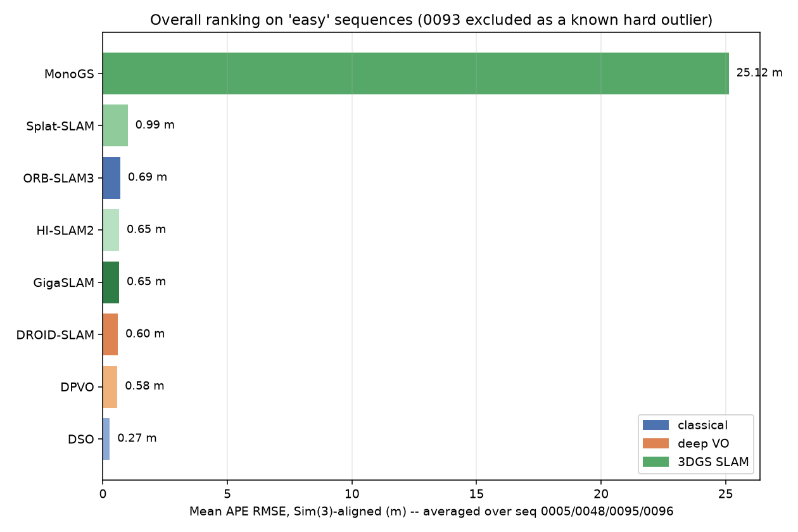The image size is (798, 532).
Task: Click the '0.99 m' value label
Action: 155,125
